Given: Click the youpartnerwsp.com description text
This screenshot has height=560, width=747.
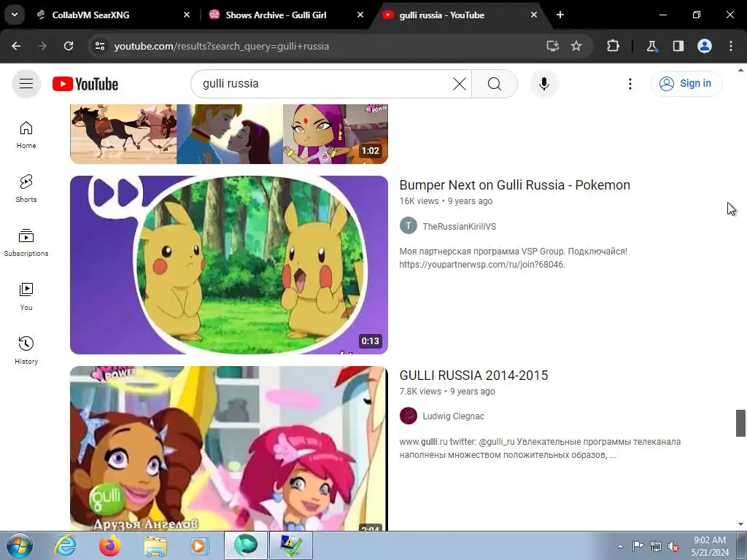Looking at the screenshot, I should tap(482, 265).
